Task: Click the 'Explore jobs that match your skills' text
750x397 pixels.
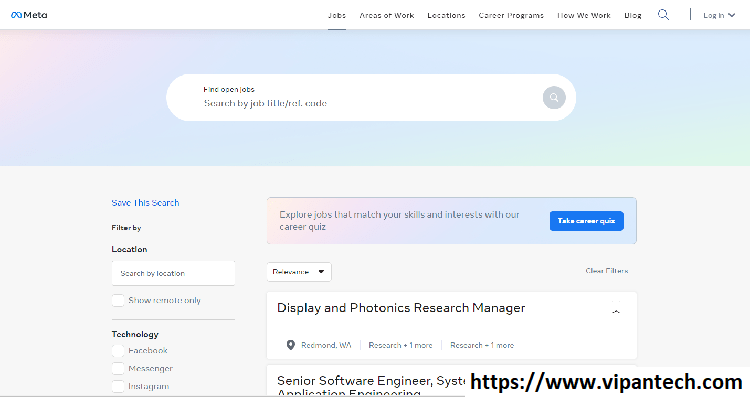Action: point(399,221)
